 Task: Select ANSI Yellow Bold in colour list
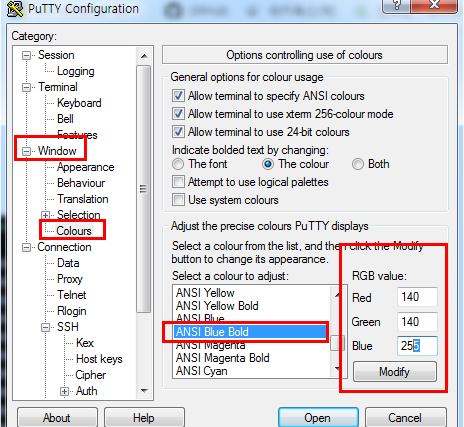251,306
